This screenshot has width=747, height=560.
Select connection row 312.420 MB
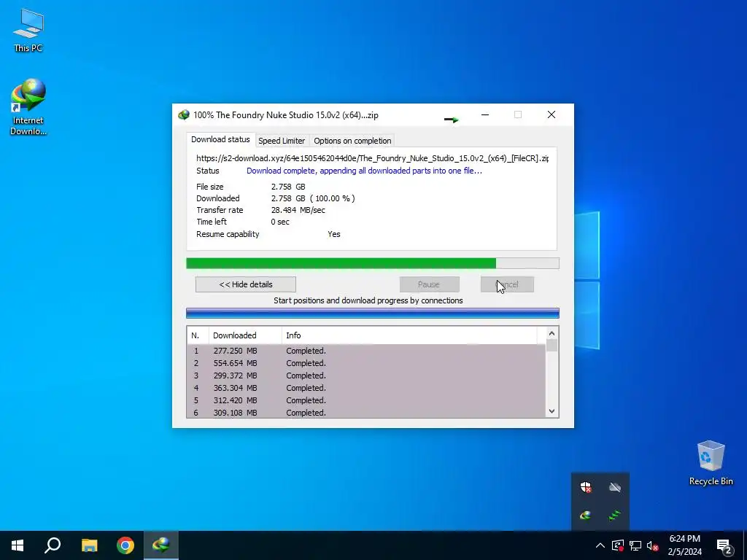point(366,400)
